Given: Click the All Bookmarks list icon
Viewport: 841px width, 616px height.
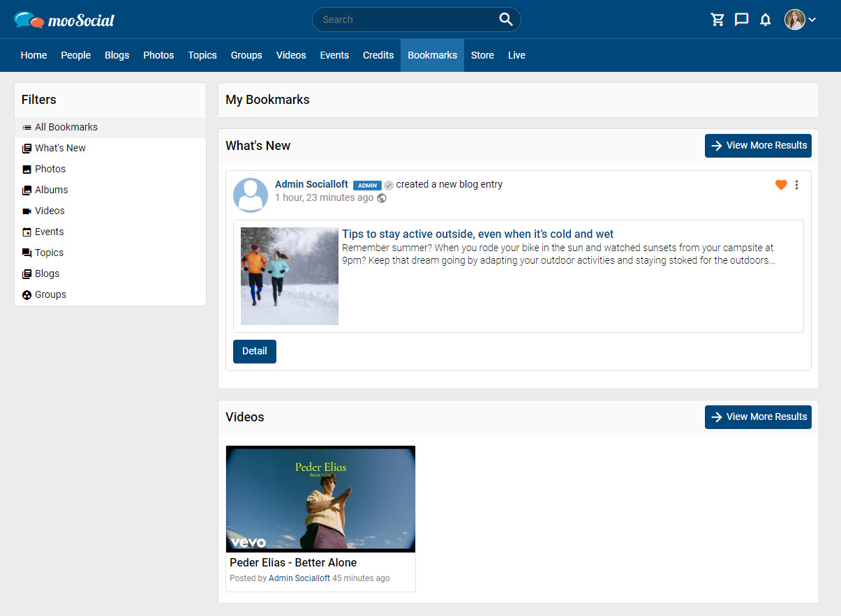Looking at the screenshot, I should click(x=27, y=128).
